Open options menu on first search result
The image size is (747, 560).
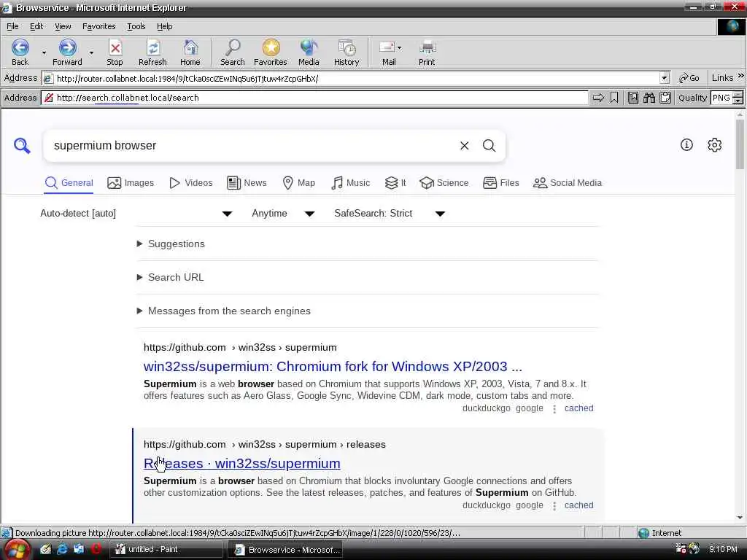(554, 409)
